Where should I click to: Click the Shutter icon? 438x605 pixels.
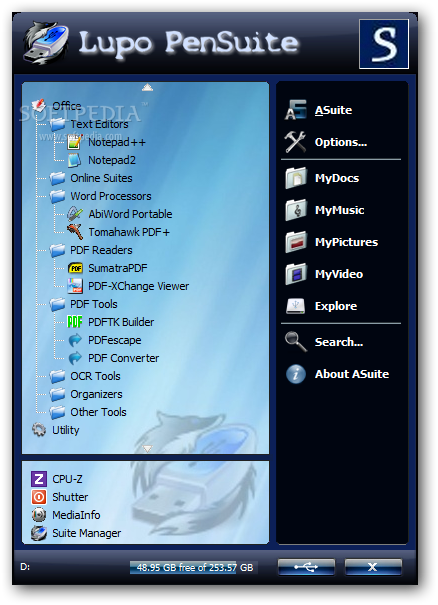click(39, 497)
